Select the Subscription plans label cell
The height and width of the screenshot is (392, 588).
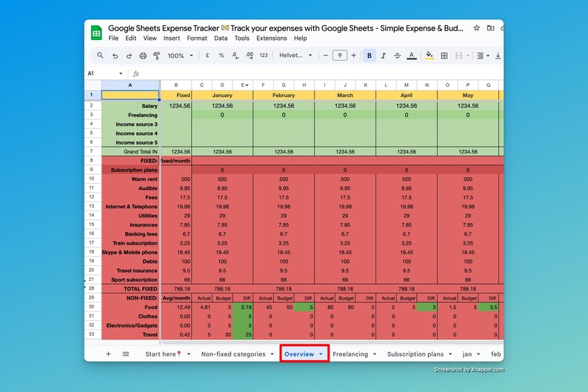(x=130, y=170)
